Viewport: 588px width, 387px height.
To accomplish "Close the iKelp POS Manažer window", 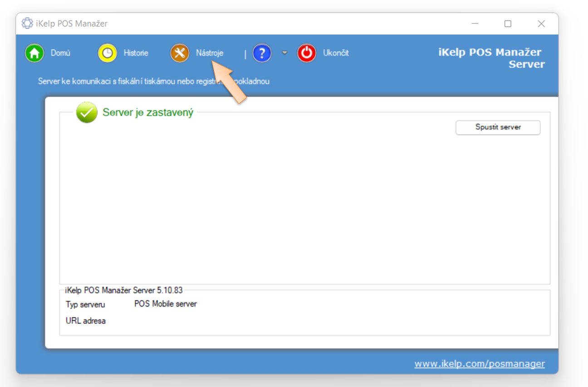I will pos(541,24).
